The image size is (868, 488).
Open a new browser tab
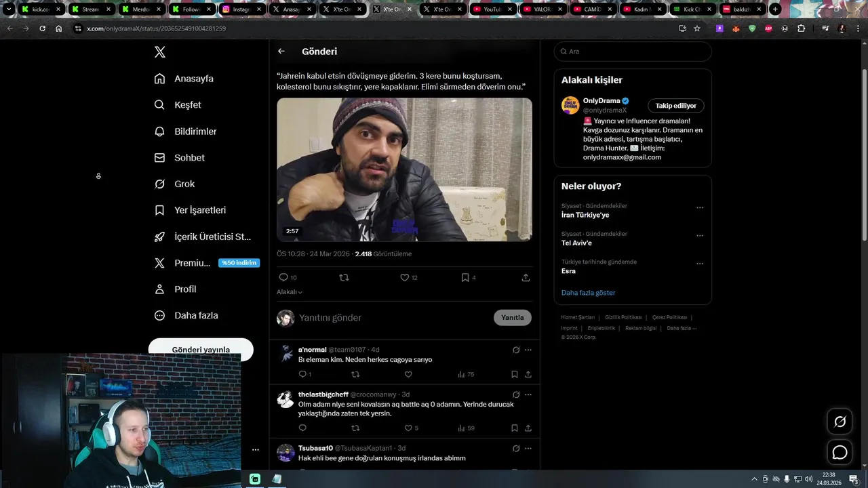pyautogui.click(x=775, y=9)
